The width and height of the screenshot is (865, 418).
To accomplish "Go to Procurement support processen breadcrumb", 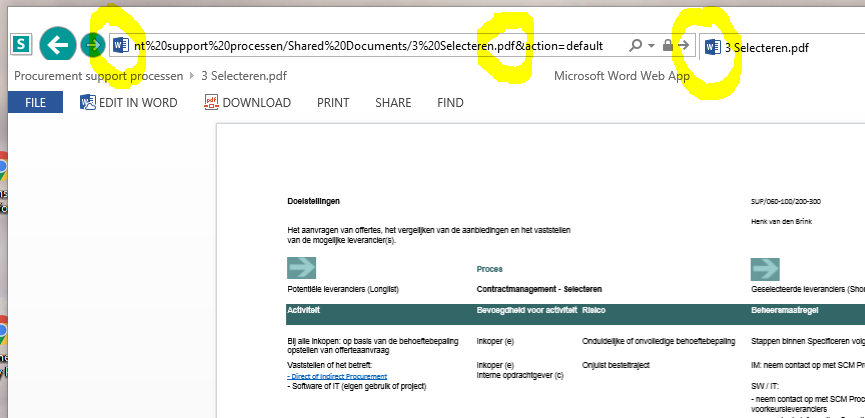I will tap(97, 75).
